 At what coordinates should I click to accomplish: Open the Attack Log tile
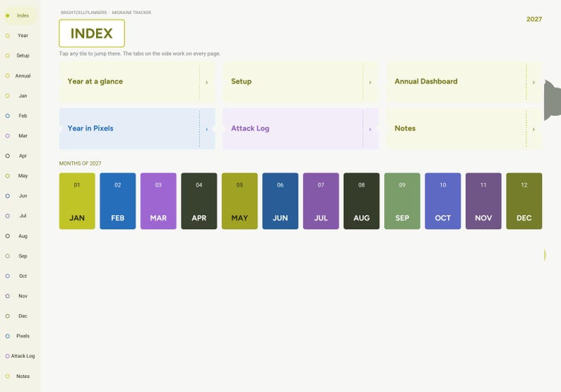(x=300, y=129)
